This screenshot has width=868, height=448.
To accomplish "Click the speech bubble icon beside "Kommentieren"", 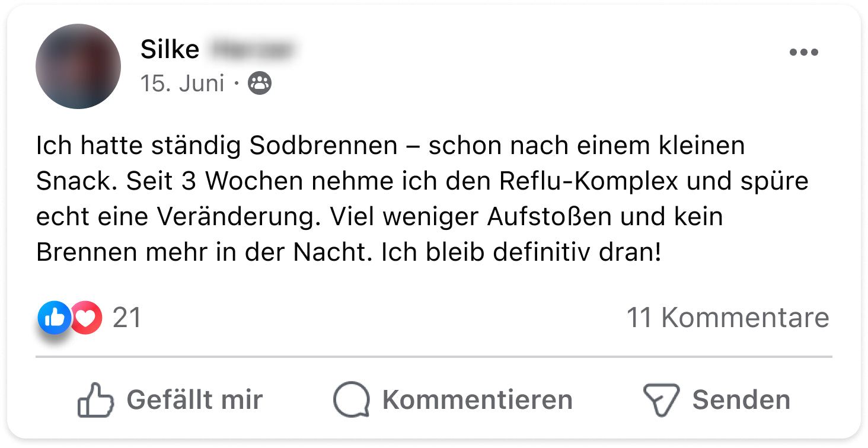I will [351, 399].
